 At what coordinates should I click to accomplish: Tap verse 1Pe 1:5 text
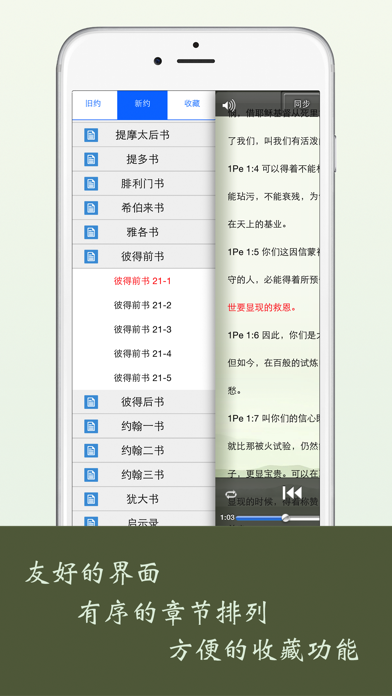point(273,252)
